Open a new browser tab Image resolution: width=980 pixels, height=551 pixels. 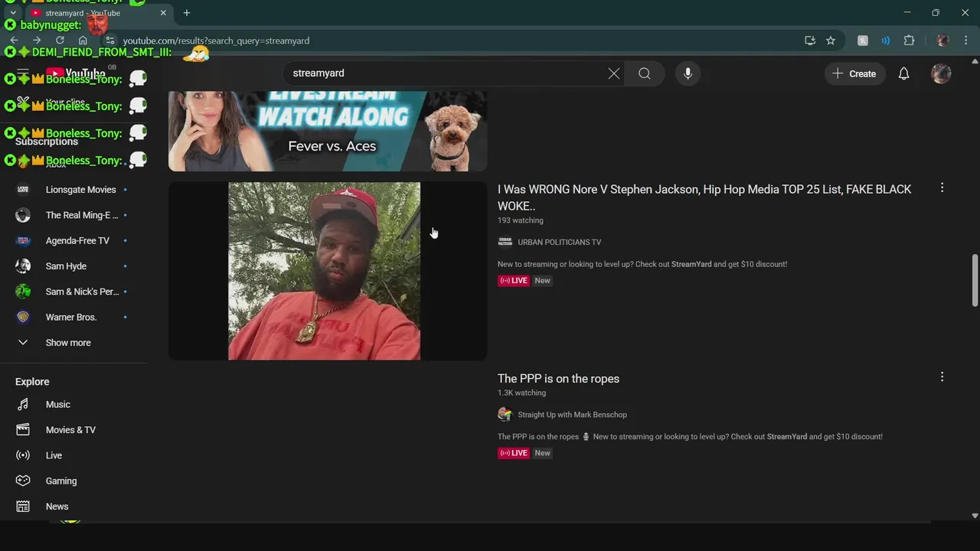pos(187,13)
